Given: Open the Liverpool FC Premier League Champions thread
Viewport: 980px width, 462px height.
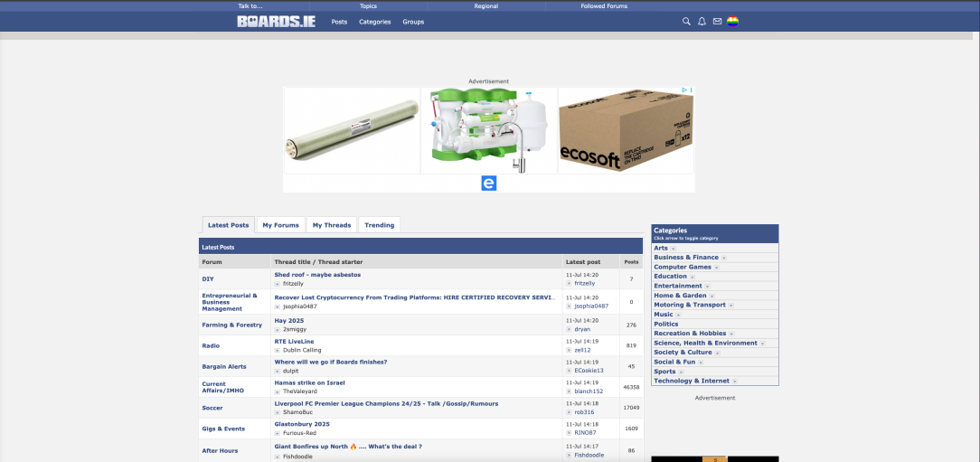Looking at the screenshot, I should coord(386,403).
